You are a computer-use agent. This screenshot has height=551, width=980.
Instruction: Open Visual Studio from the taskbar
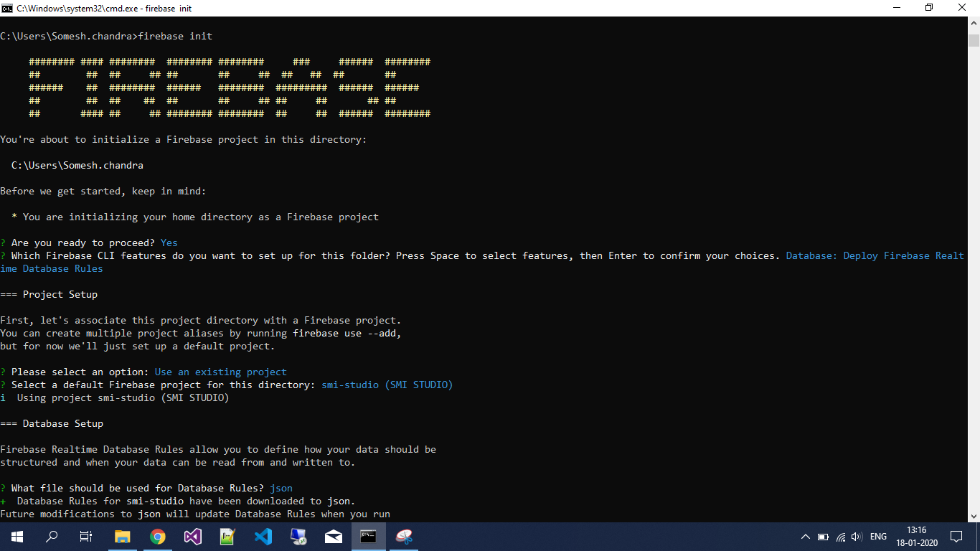pos(192,536)
